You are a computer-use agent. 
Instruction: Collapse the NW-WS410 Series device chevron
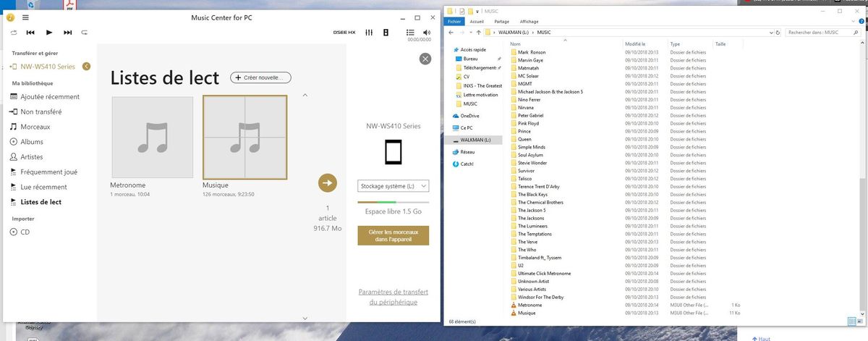87,67
